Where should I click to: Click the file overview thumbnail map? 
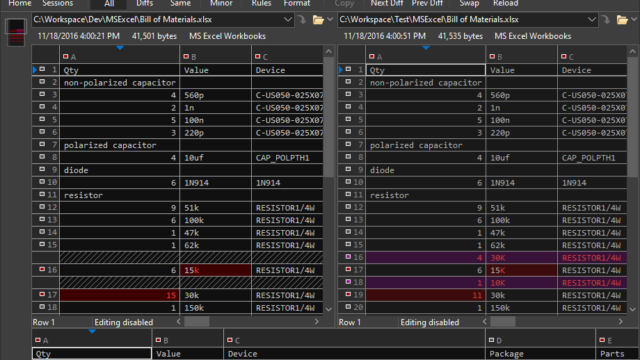coord(16,33)
